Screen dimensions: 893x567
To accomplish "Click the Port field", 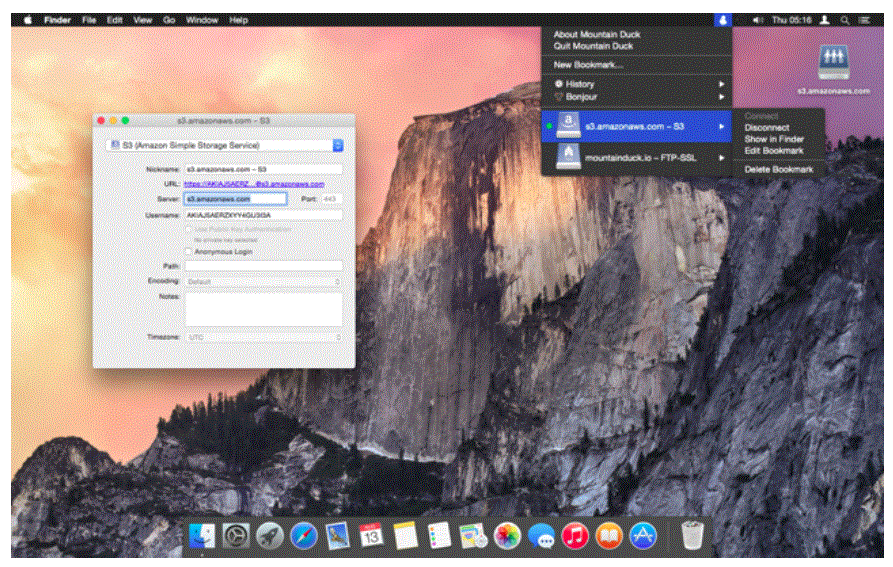I will [331, 199].
